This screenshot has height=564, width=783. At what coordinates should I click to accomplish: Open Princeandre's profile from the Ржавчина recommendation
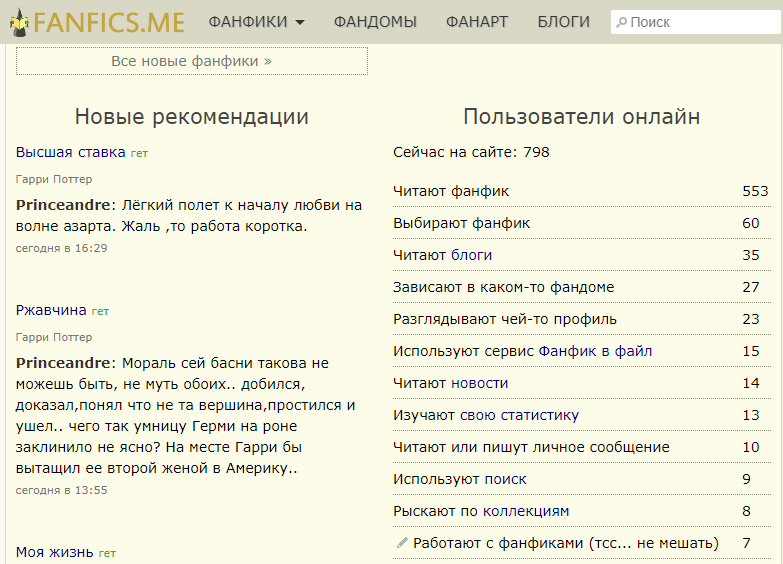click(62, 363)
